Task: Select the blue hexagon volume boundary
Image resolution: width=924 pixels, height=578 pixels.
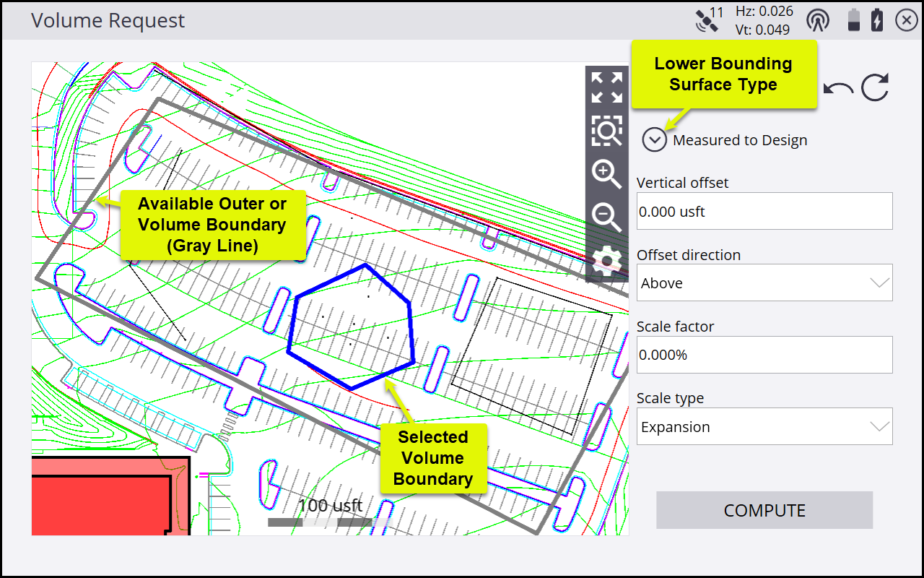Action: coord(410,332)
